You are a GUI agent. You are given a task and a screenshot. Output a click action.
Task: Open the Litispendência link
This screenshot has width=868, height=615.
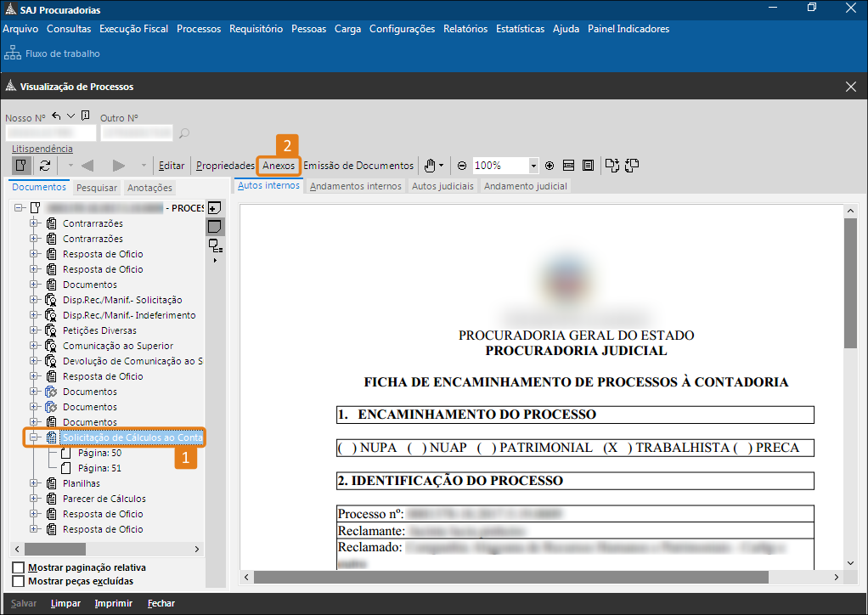[x=42, y=149]
